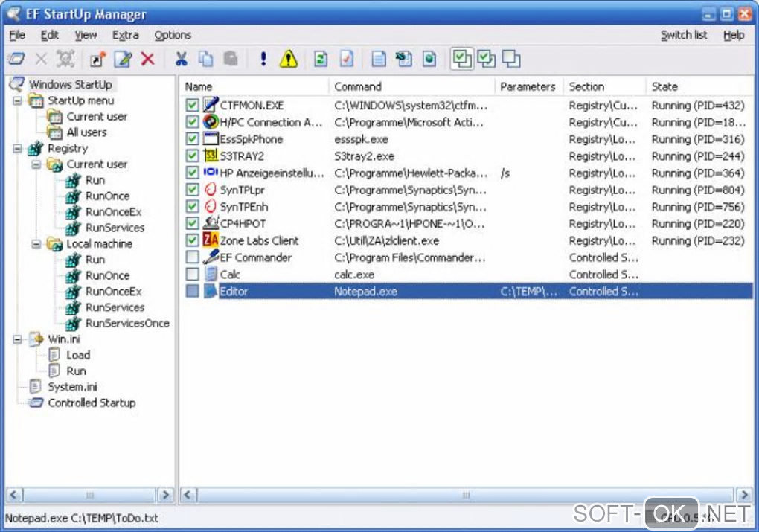Uncheck the CTFMON.EXE checkbox
Image resolution: width=759 pixels, height=532 pixels.
(192, 105)
